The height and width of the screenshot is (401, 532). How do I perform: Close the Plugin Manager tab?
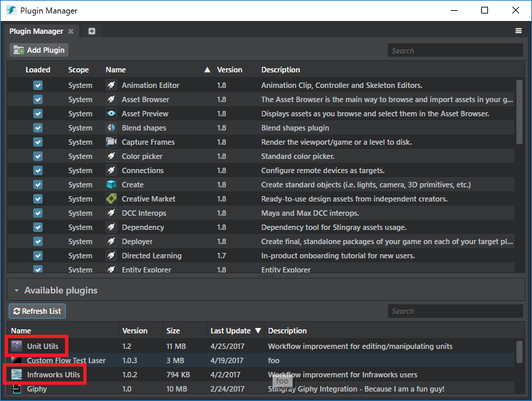(x=70, y=31)
